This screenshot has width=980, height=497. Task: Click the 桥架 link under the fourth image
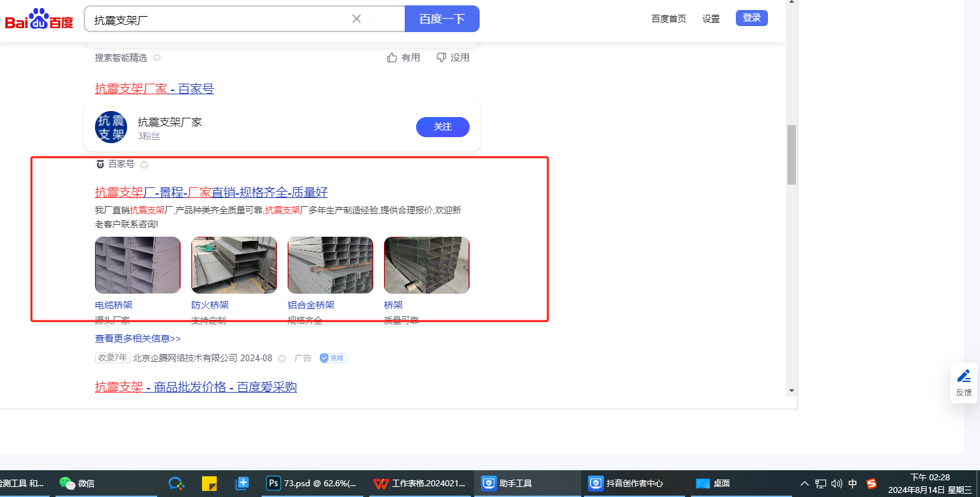click(393, 305)
